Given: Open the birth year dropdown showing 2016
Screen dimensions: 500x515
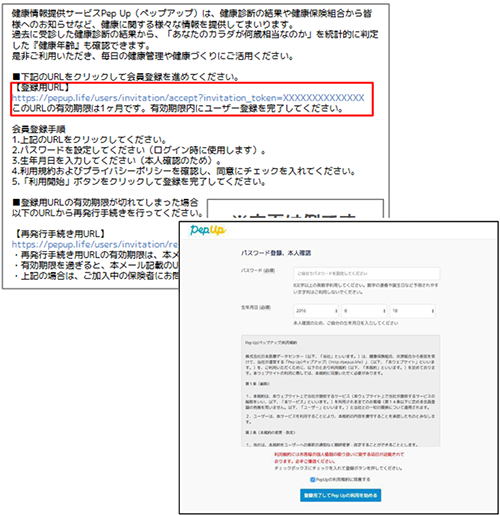Looking at the screenshot, I should 316,311.
